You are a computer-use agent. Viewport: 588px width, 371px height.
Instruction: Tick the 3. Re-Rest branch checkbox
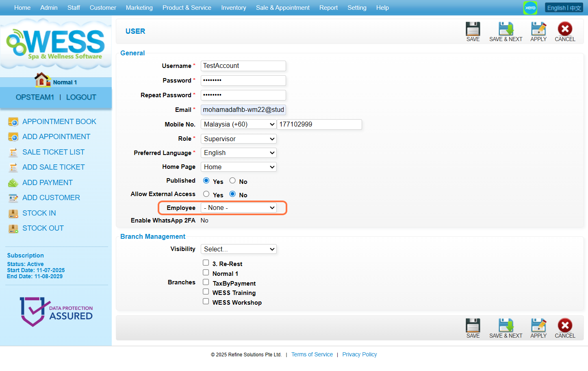coord(206,263)
